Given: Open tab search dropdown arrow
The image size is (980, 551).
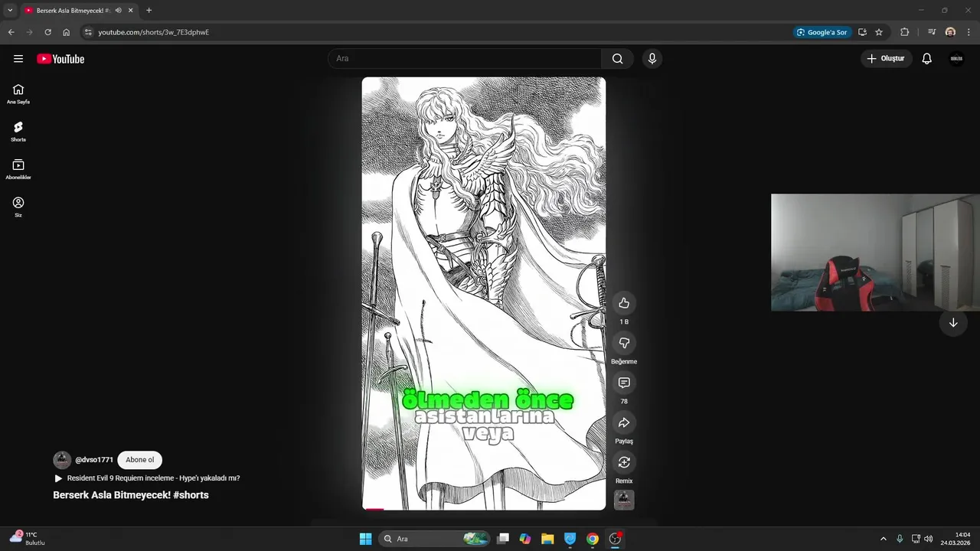Looking at the screenshot, I should tap(10, 11).
